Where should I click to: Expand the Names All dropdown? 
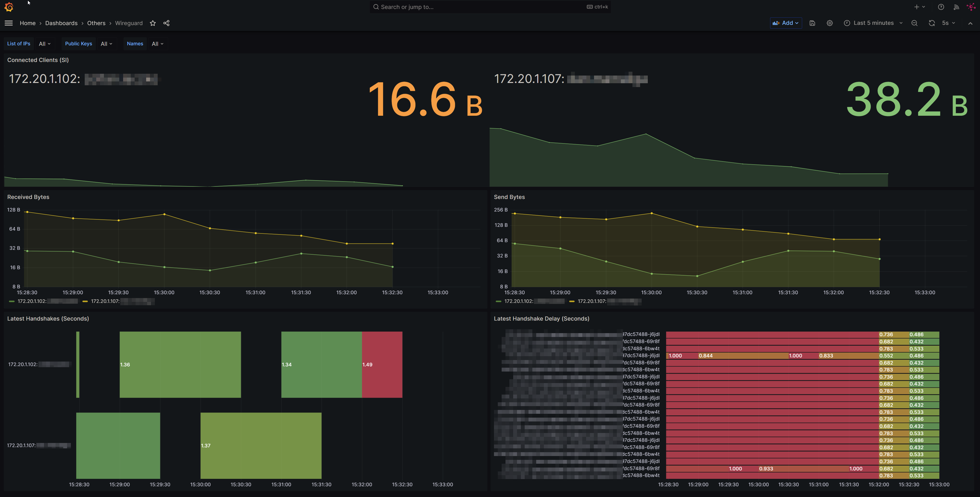click(157, 44)
